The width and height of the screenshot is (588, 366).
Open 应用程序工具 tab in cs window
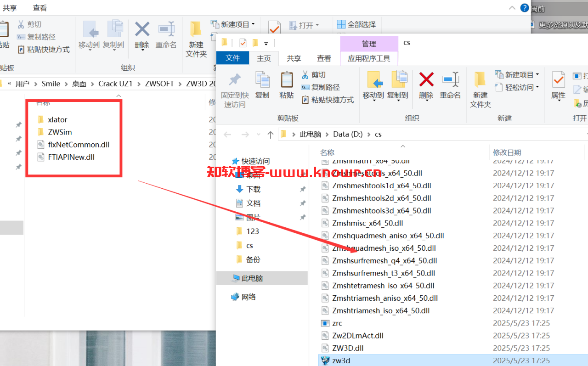369,58
